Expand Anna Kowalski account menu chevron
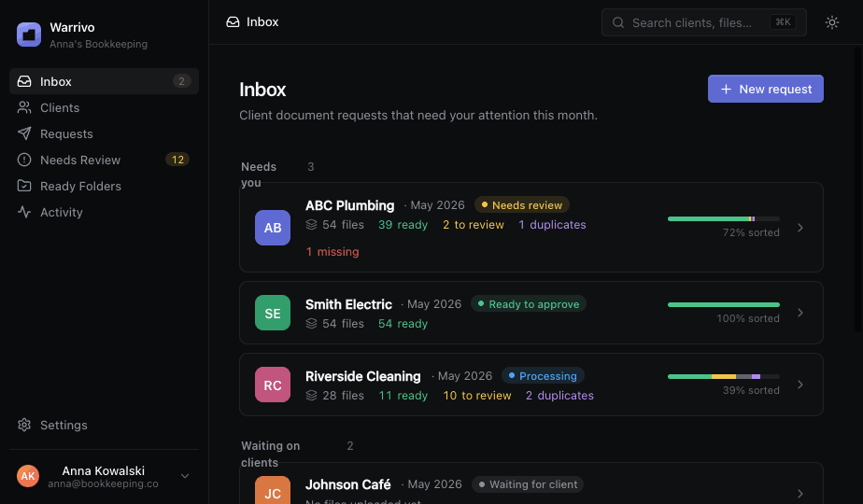863x504 pixels. click(185, 476)
